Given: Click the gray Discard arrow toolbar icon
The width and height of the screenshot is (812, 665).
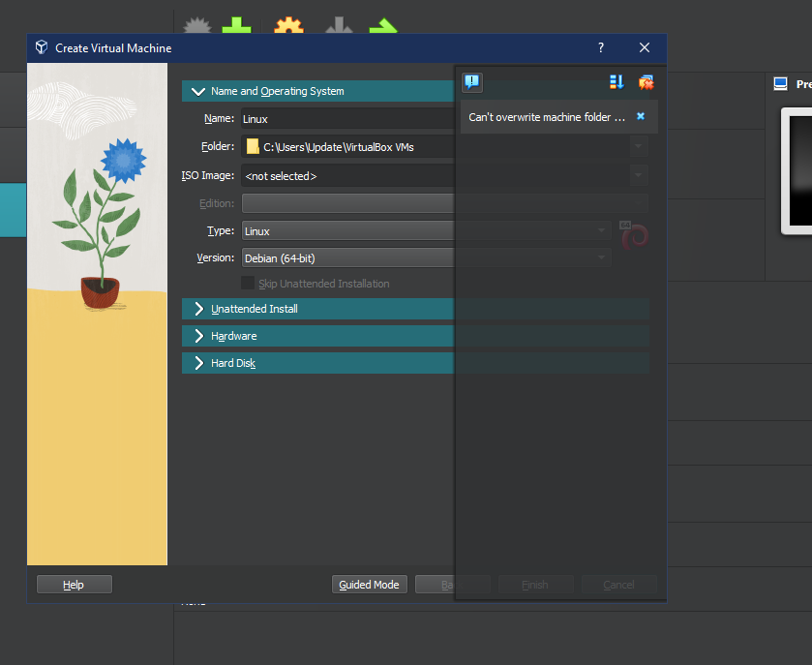Looking at the screenshot, I should pos(339,25).
